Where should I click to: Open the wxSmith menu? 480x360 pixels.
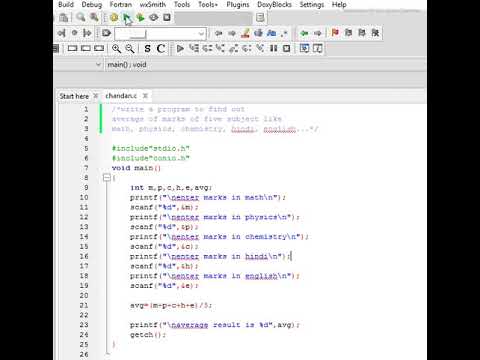point(153,5)
